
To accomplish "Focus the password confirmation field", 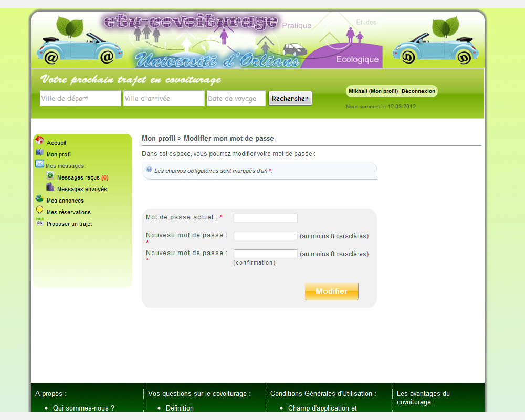I will (x=265, y=254).
